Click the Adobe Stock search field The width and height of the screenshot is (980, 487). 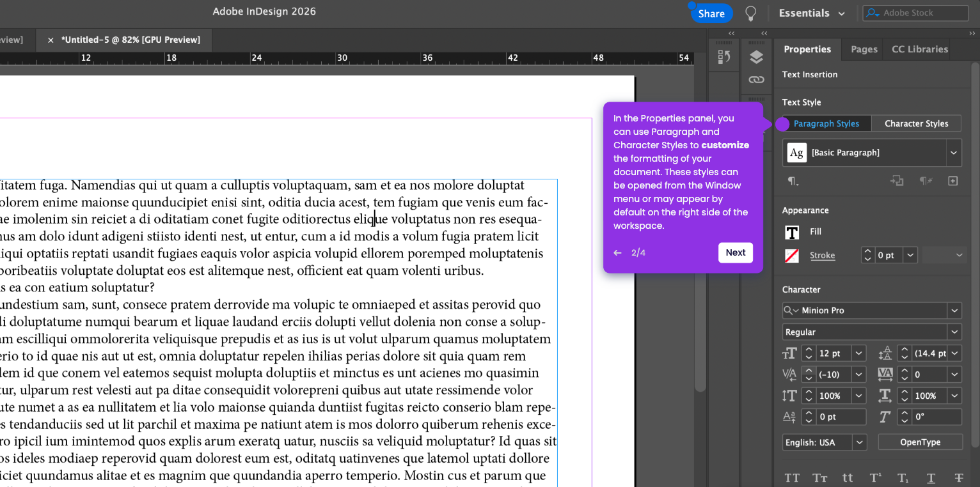[x=915, y=13]
